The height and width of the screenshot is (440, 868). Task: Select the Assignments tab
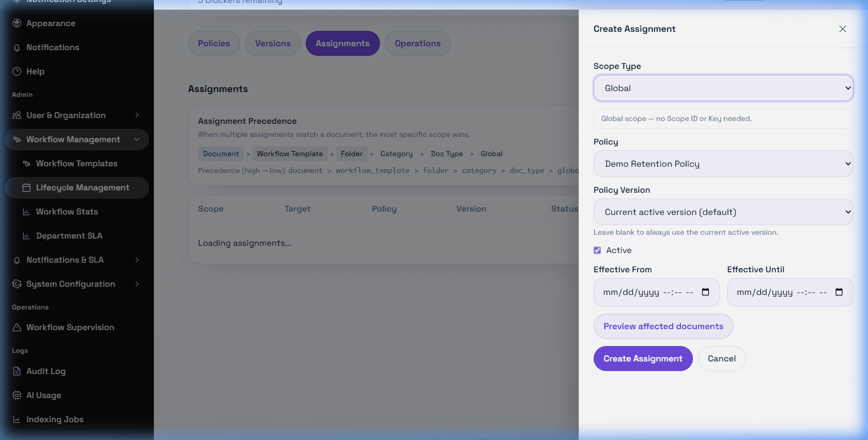pos(343,43)
